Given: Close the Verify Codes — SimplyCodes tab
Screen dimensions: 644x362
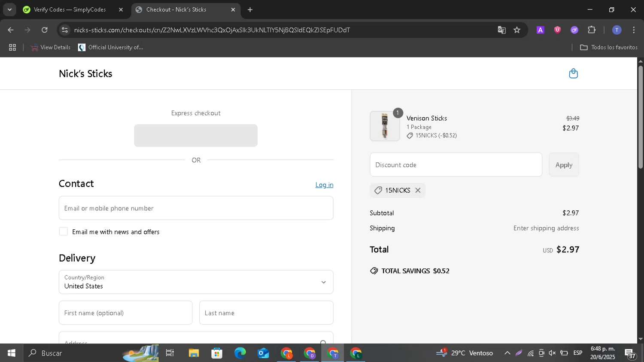Looking at the screenshot, I should [x=121, y=9].
